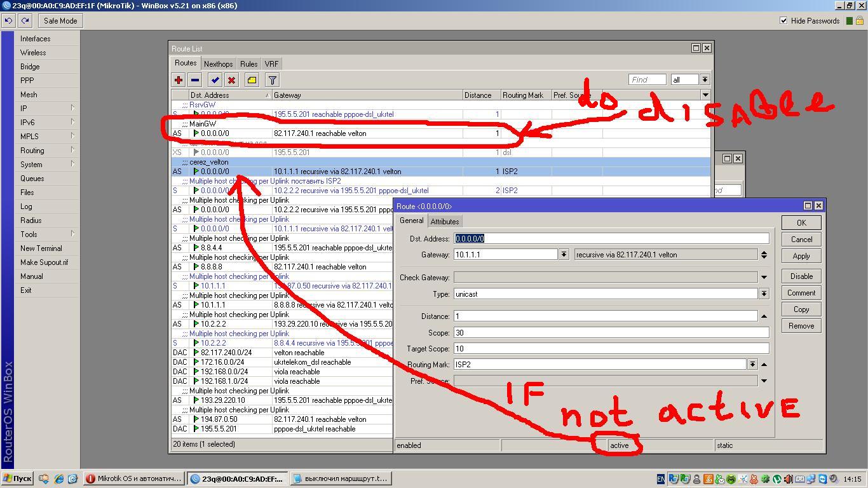Open the 'all' routing table filter dropdown
This screenshot has width=868, height=488.
(705, 80)
